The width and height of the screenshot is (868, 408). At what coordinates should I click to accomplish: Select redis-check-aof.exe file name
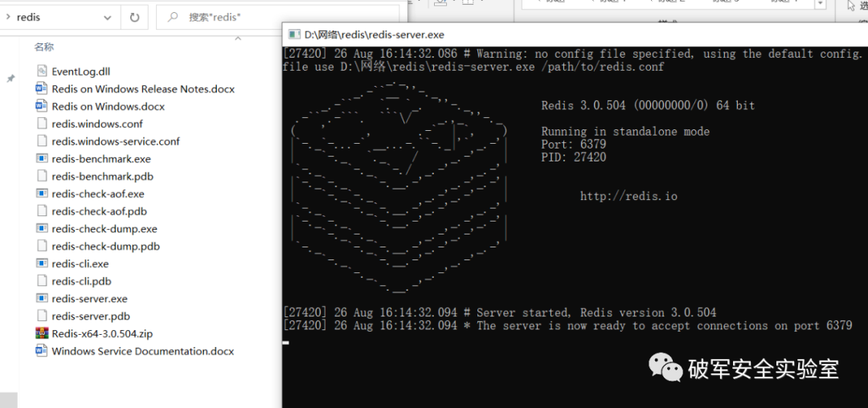pyautogui.click(x=98, y=194)
